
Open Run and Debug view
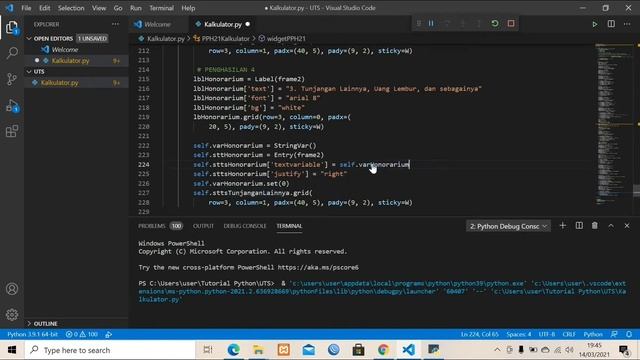[12, 106]
